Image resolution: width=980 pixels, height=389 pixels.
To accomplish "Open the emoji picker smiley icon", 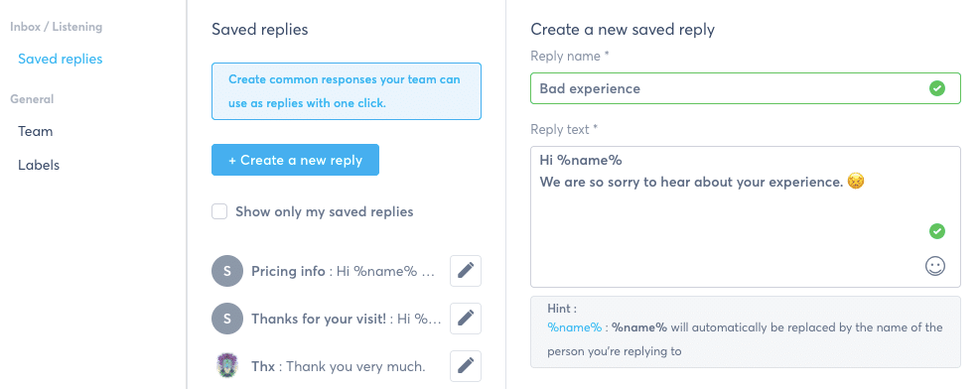I will pyautogui.click(x=935, y=267).
